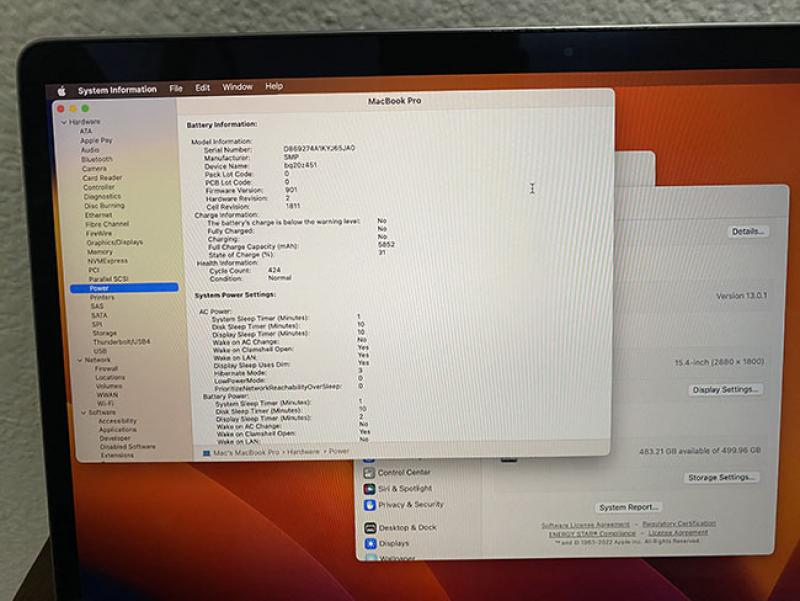This screenshot has width=800, height=601.
Task: Select Fibre Channel in the sidebar
Action: (x=107, y=224)
